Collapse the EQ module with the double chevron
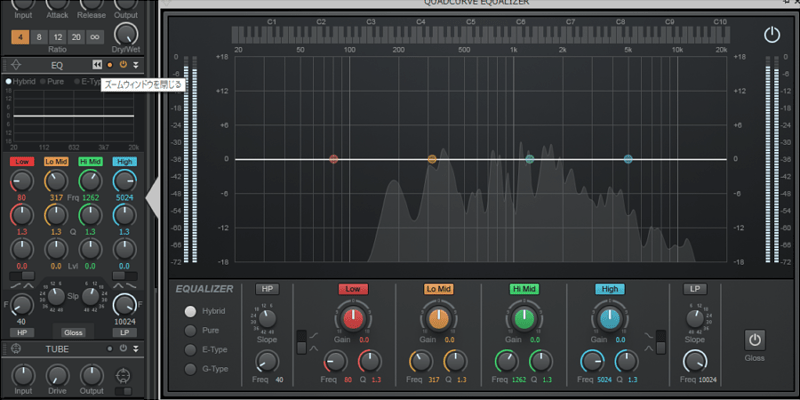 tap(136, 65)
